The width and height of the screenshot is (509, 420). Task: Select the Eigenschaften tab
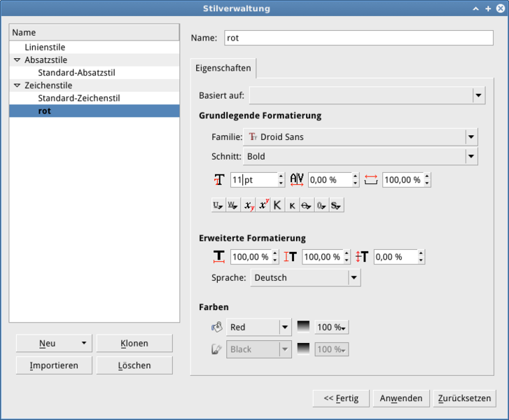pyautogui.click(x=223, y=69)
